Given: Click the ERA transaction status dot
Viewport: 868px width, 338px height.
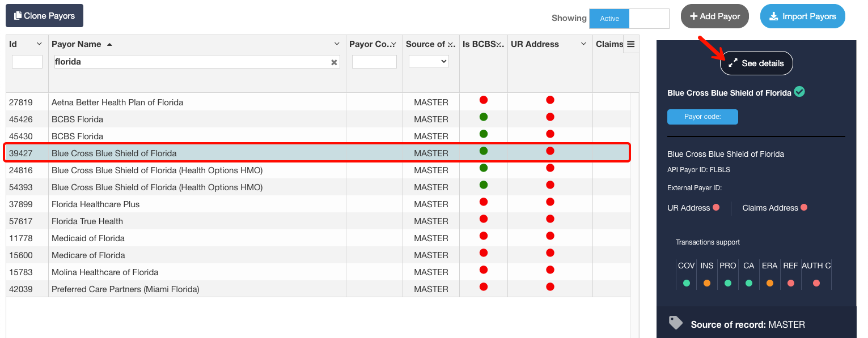Looking at the screenshot, I should pos(769,283).
